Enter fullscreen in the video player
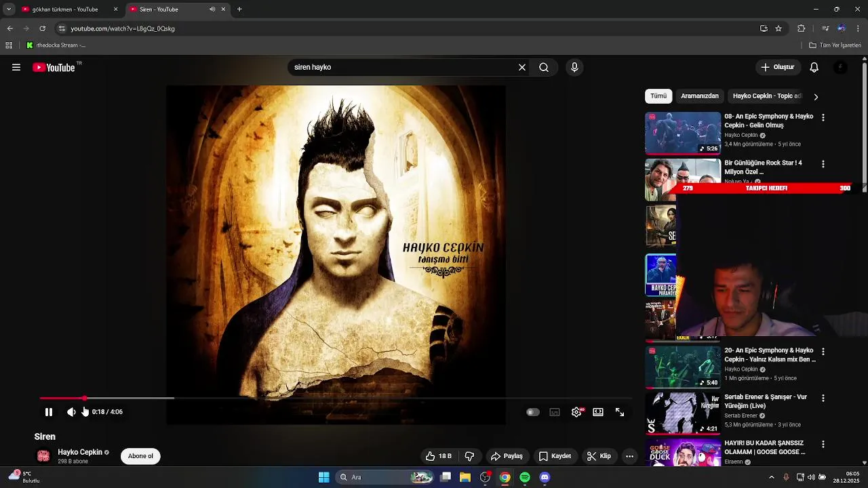 [620, 412]
